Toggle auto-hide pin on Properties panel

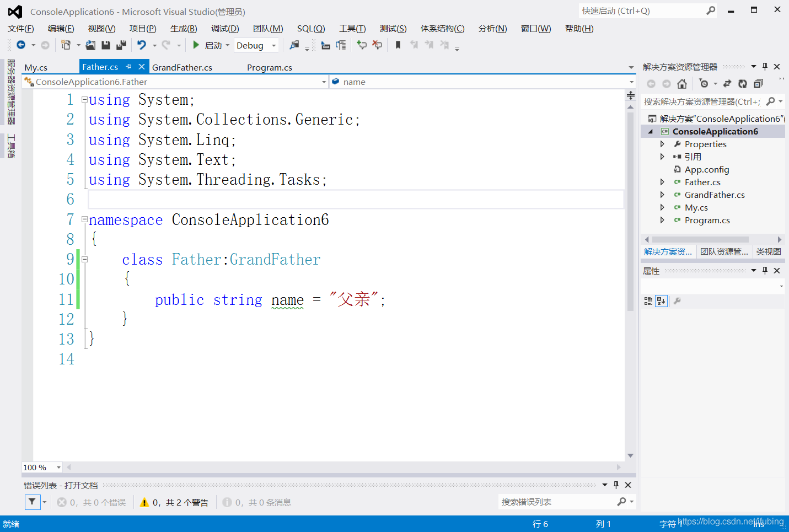[x=765, y=271]
